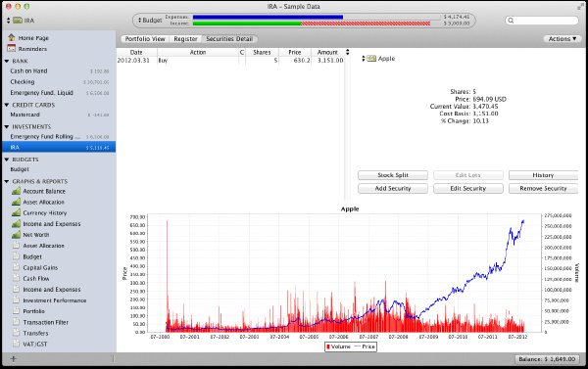Open the Capital Gains report icon
Viewport: 588px width, 369px height.
[x=16, y=267]
